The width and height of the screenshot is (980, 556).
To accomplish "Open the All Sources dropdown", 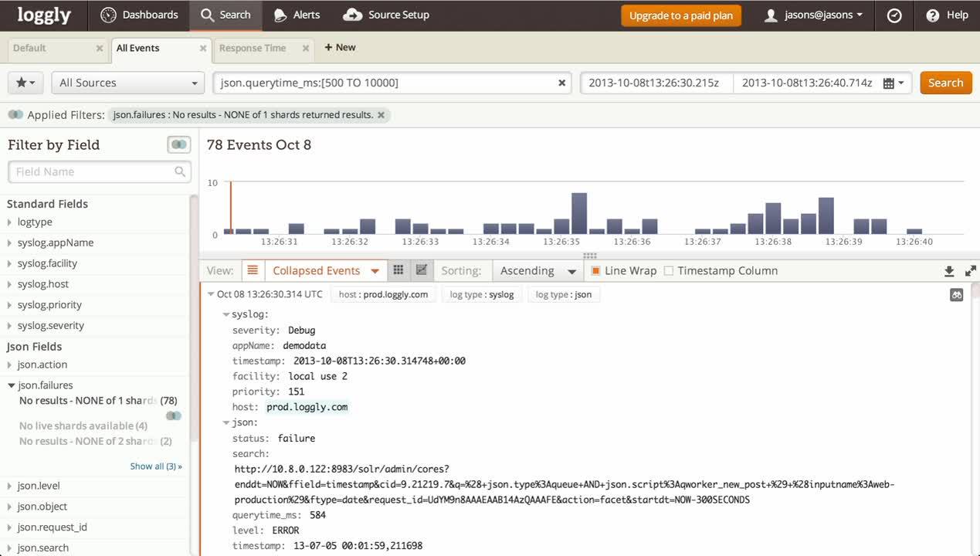I will coord(128,83).
